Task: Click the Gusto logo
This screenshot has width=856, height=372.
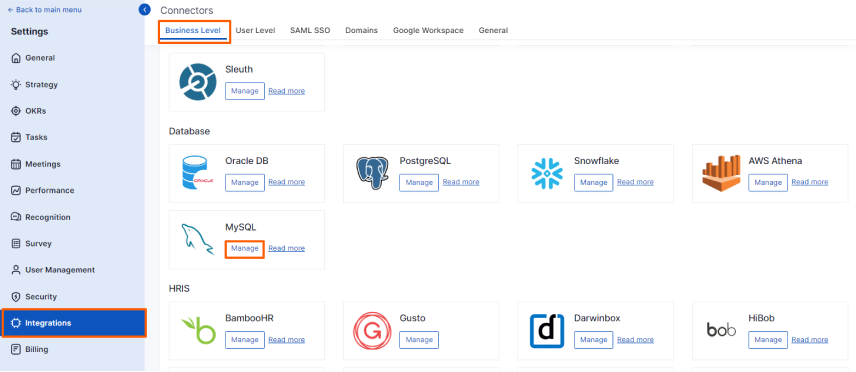Action: click(x=372, y=330)
